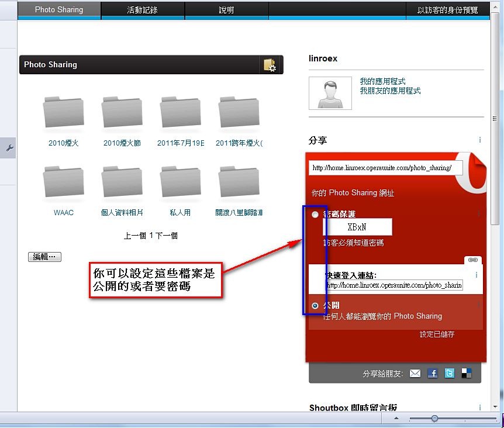
Task: Go to 下一個 page
Action: click(167, 236)
